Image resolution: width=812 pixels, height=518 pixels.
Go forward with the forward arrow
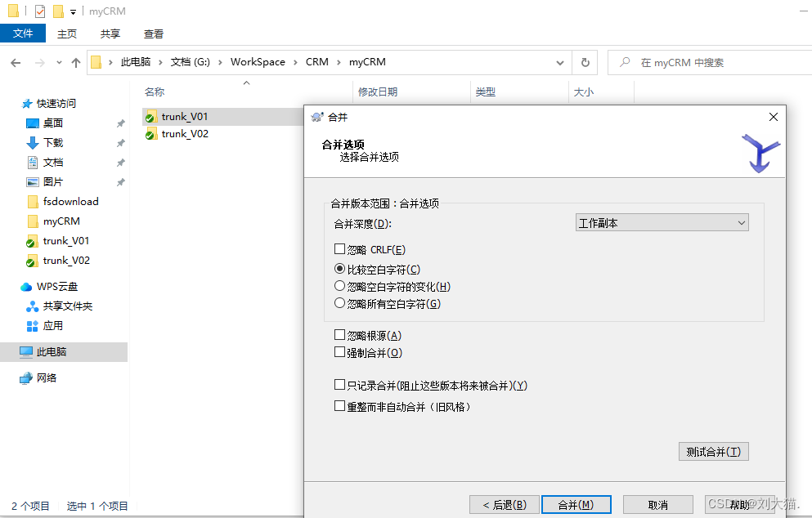click(x=39, y=63)
